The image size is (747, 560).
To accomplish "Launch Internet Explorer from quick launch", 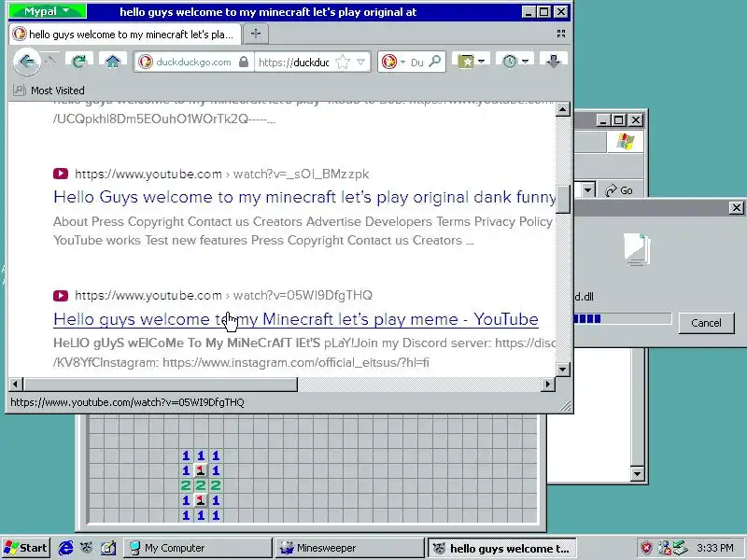I will [x=65, y=548].
